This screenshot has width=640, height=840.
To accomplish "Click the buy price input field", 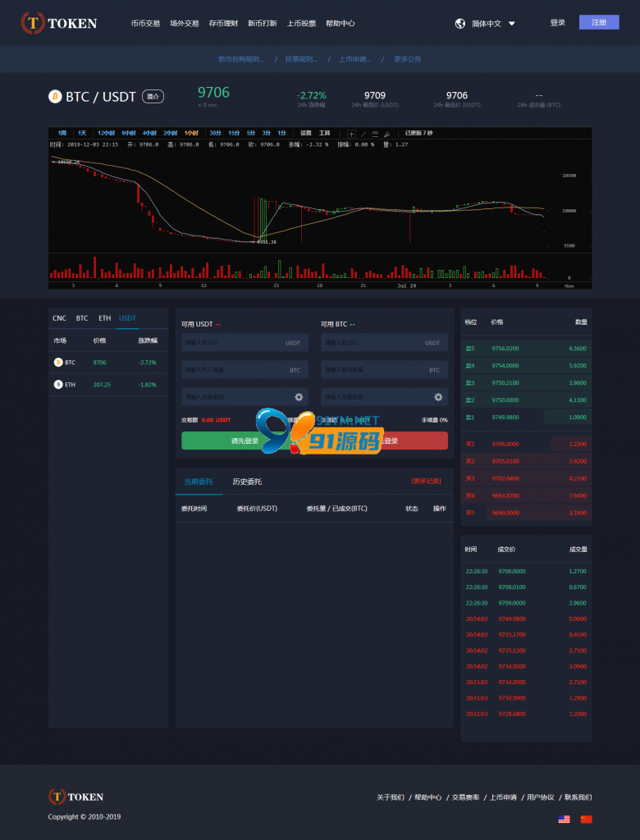I will [x=245, y=342].
